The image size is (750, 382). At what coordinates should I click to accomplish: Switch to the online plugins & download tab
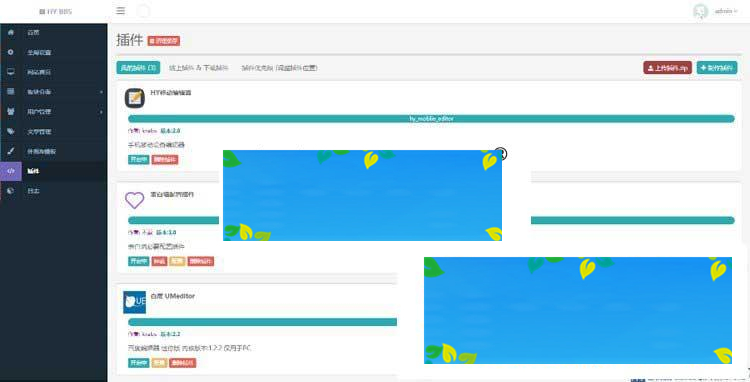pos(199,68)
